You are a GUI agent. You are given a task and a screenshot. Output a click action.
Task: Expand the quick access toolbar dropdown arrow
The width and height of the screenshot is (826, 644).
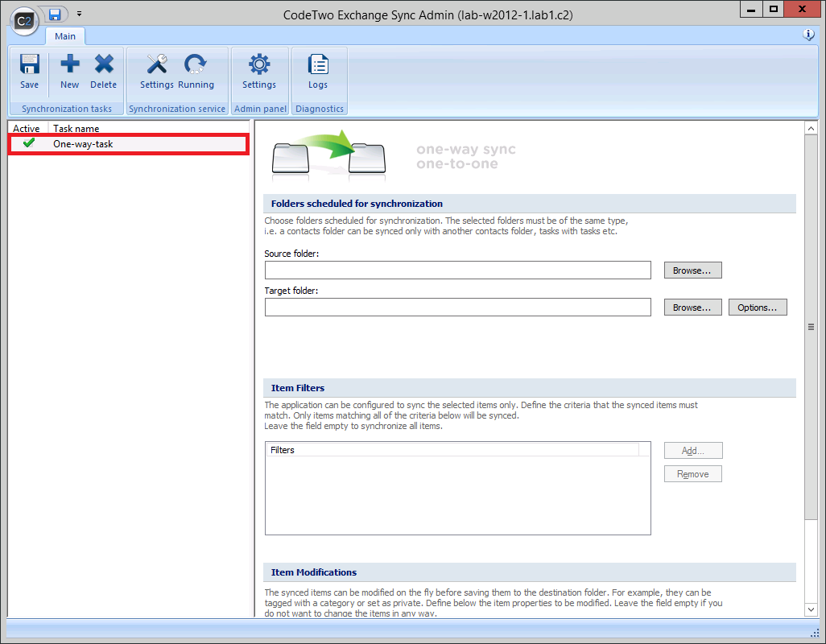(x=79, y=14)
